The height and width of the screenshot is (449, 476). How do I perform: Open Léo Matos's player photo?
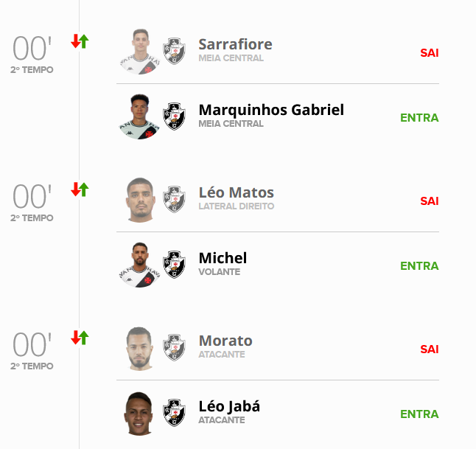139,200
